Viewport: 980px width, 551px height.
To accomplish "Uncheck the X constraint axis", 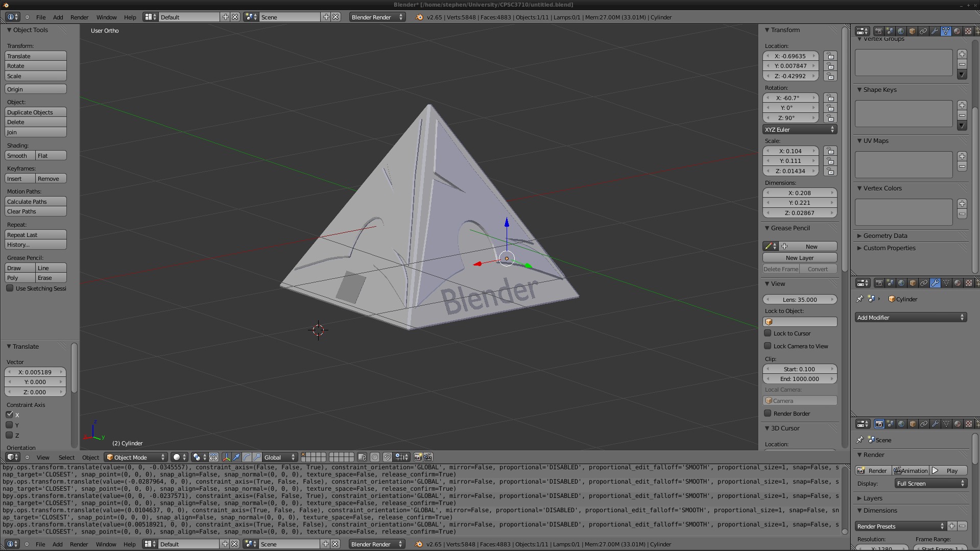I will 10,415.
